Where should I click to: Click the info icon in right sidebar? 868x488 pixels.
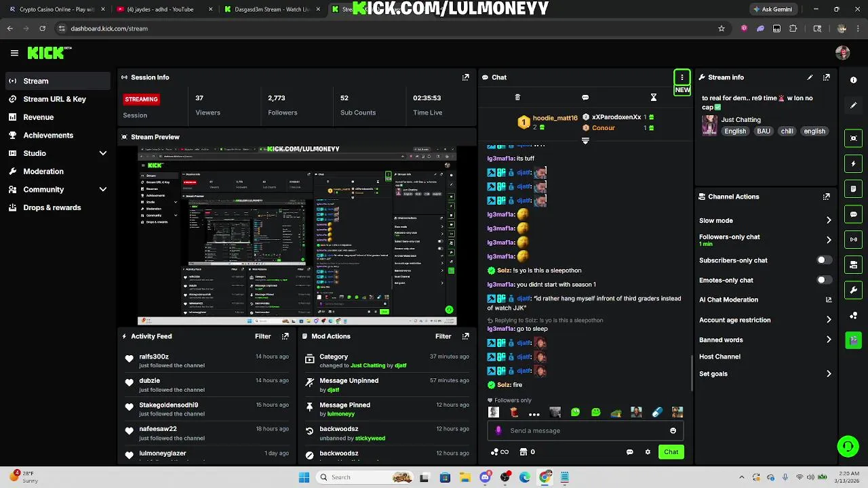pos(853,80)
